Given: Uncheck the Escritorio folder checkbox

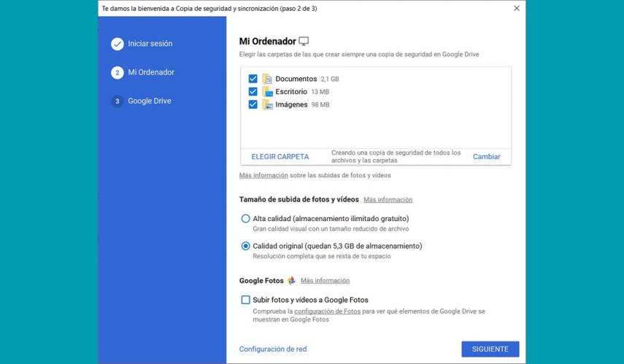Looking at the screenshot, I should pyautogui.click(x=253, y=91).
